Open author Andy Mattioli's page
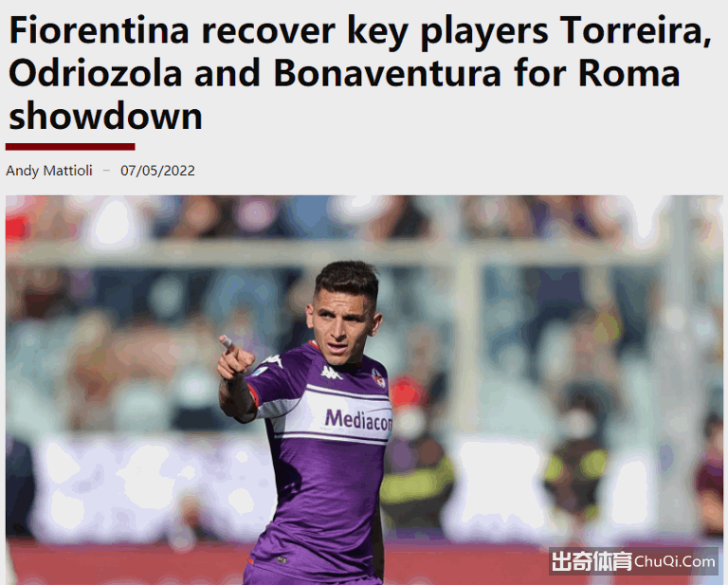This screenshot has height=585, width=728. (49, 171)
